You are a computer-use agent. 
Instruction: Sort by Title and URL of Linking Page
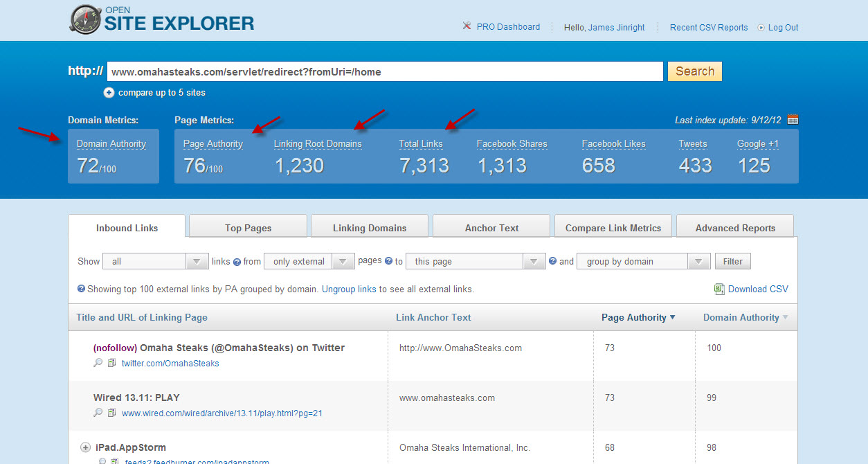(x=142, y=317)
